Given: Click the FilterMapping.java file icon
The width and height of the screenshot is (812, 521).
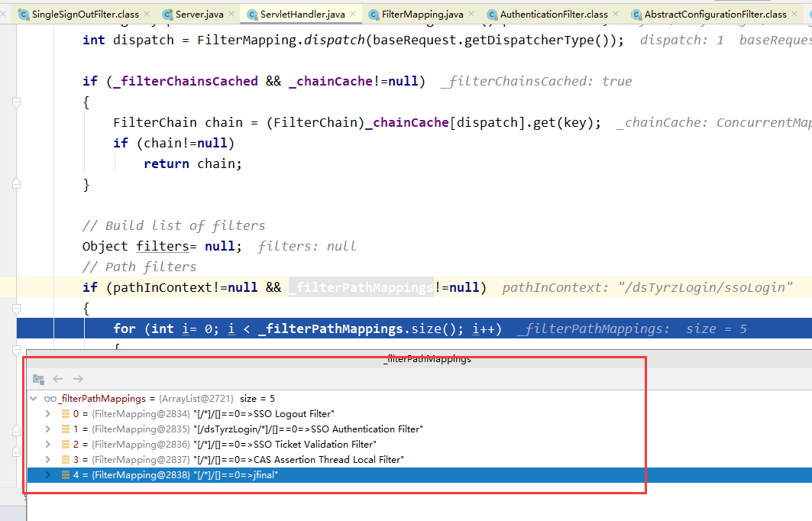Looking at the screenshot, I should [x=374, y=15].
